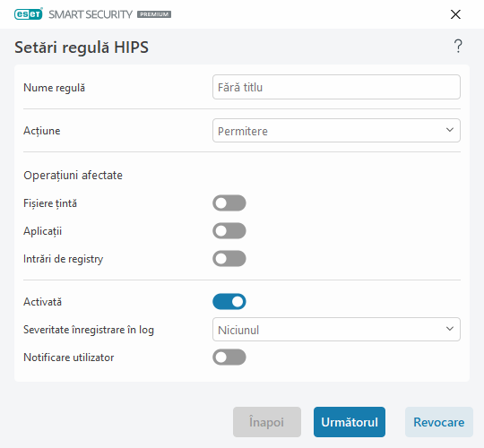Click the Acțiune label

pyautogui.click(x=41, y=131)
